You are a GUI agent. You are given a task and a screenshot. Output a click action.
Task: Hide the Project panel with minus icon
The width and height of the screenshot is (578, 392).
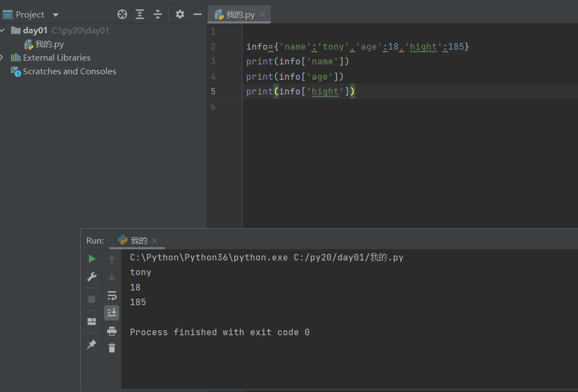tap(198, 14)
